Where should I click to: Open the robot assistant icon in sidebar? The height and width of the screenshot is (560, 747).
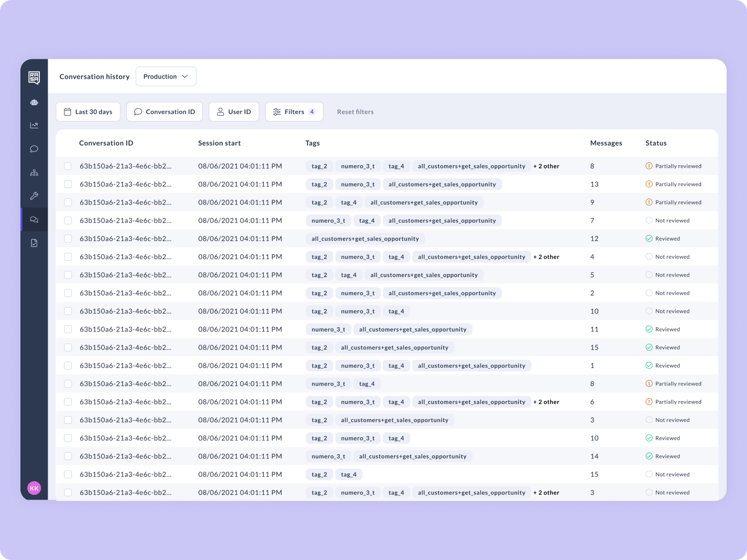(x=34, y=102)
